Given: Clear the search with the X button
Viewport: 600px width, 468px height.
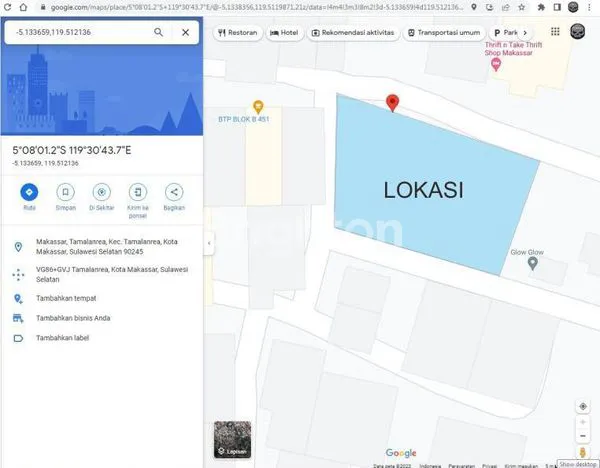Looking at the screenshot, I should (x=186, y=33).
